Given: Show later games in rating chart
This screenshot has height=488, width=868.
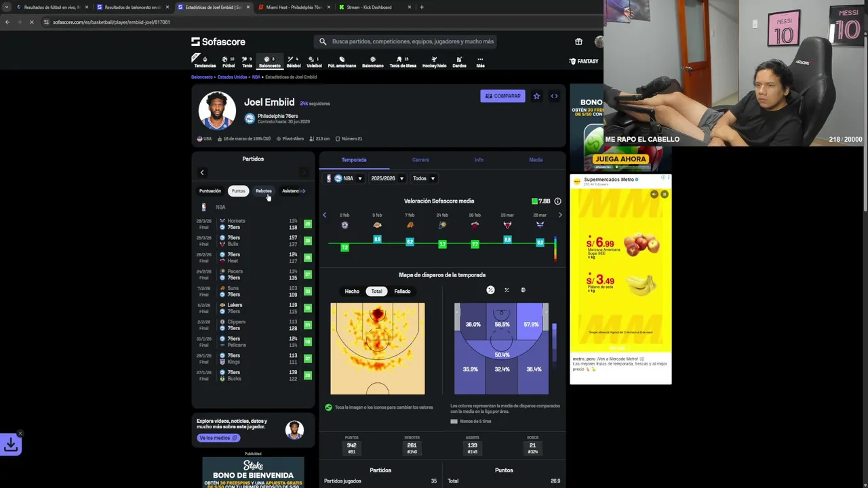Looking at the screenshot, I should (x=560, y=215).
